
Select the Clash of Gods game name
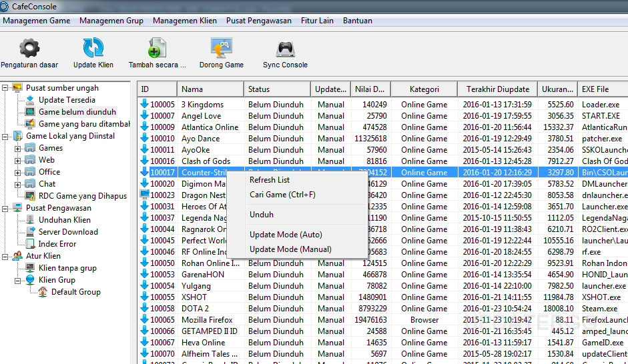[x=206, y=161]
